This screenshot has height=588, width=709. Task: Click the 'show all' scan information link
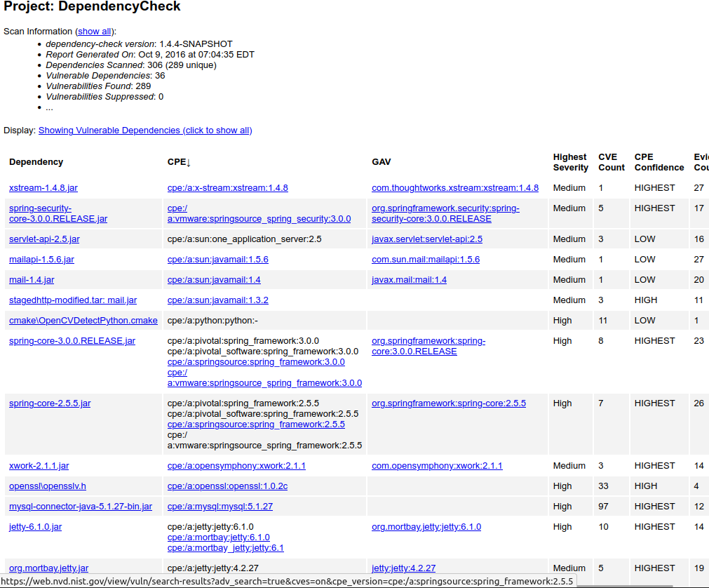coord(94,32)
